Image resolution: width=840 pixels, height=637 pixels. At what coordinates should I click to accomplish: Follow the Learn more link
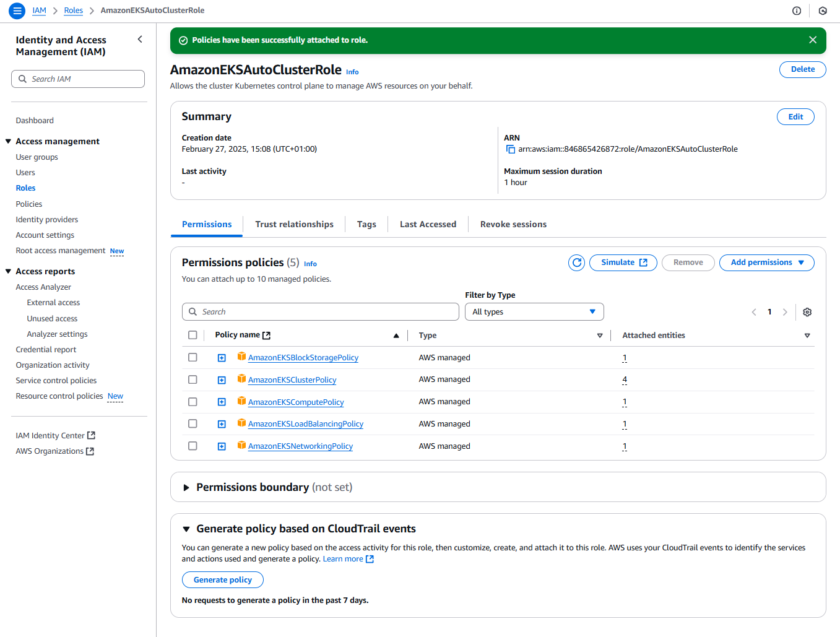(348, 559)
